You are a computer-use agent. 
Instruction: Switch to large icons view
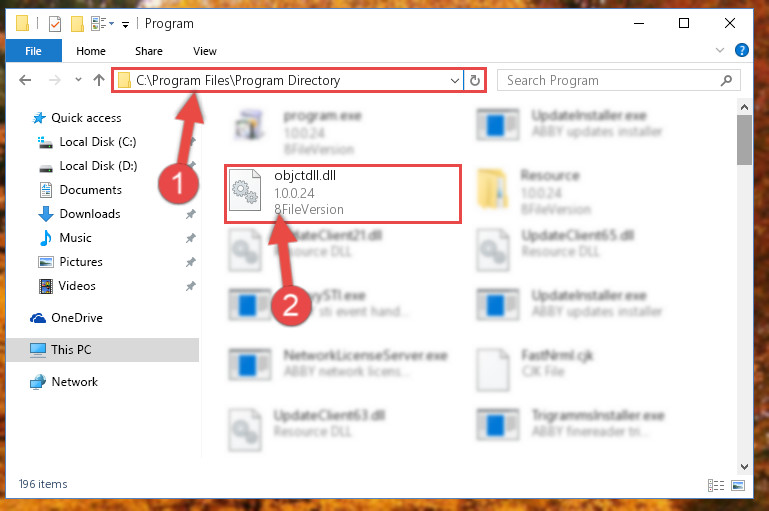click(738, 485)
